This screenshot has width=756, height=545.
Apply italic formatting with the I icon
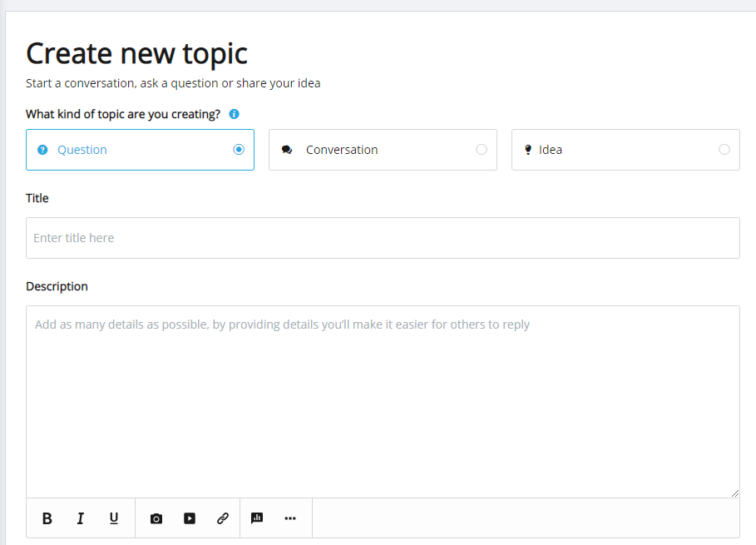(x=81, y=518)
